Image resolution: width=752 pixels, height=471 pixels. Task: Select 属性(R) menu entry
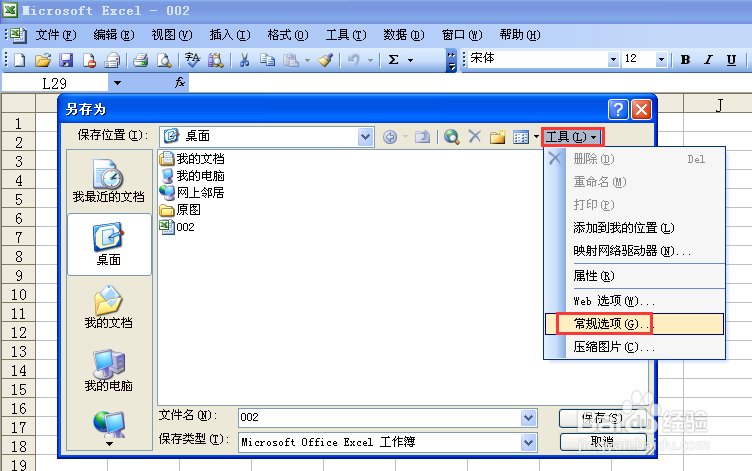634,276
